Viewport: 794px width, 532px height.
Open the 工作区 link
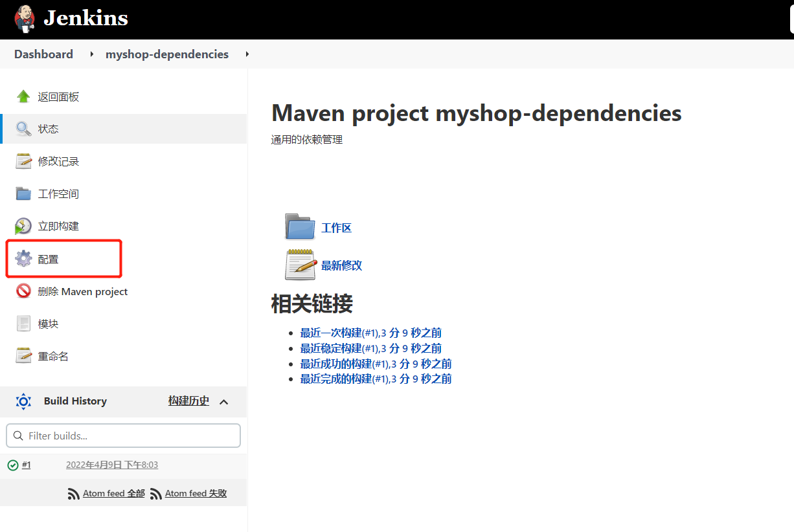click(336, 228)
